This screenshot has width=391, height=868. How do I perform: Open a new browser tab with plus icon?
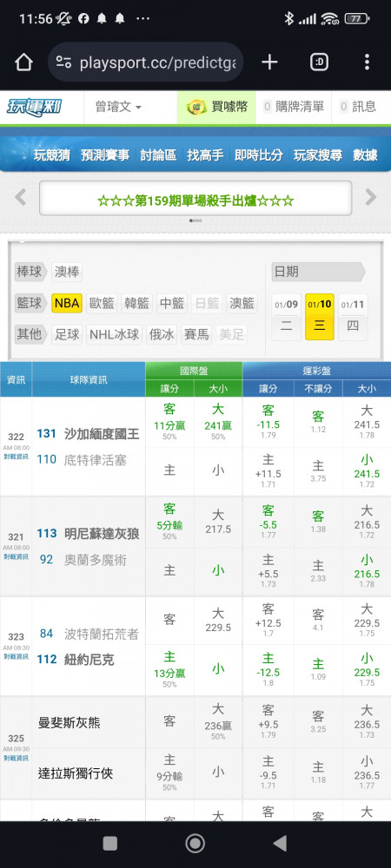pos(269,62)
